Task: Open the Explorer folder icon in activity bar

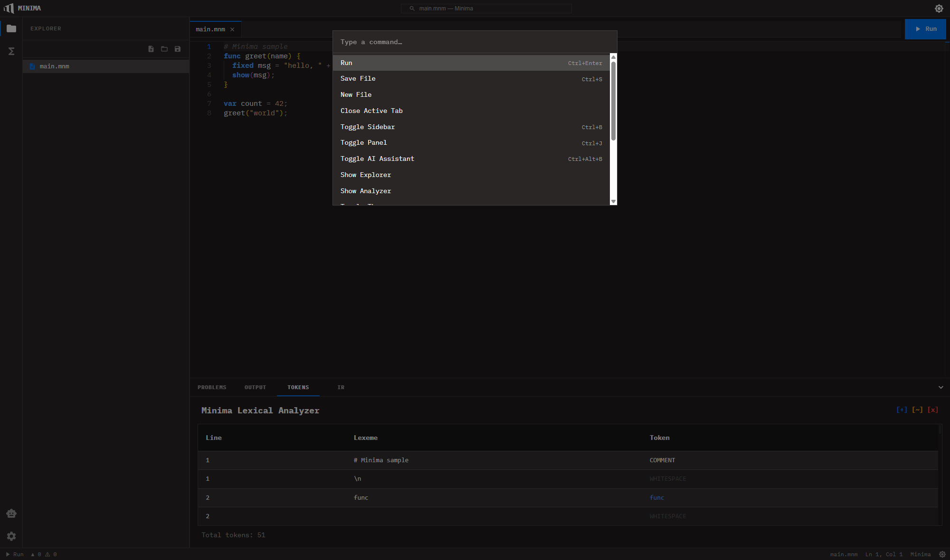Action: point(11,28)
